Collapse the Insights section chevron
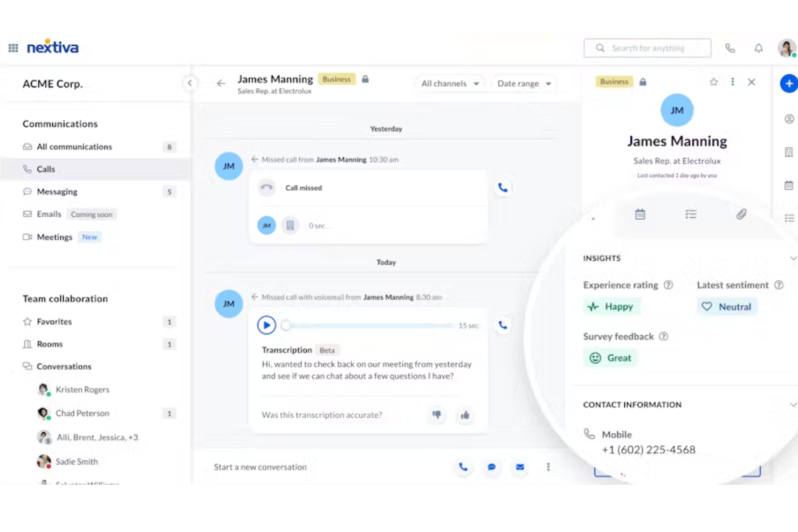Image resolution: width=798 pixels, height=532 pixels. [792, 258]
